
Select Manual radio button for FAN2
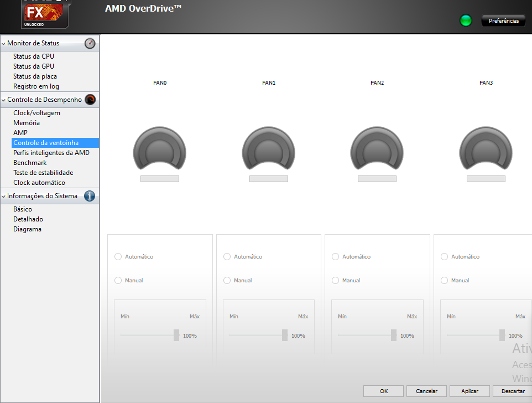[335, 281]
